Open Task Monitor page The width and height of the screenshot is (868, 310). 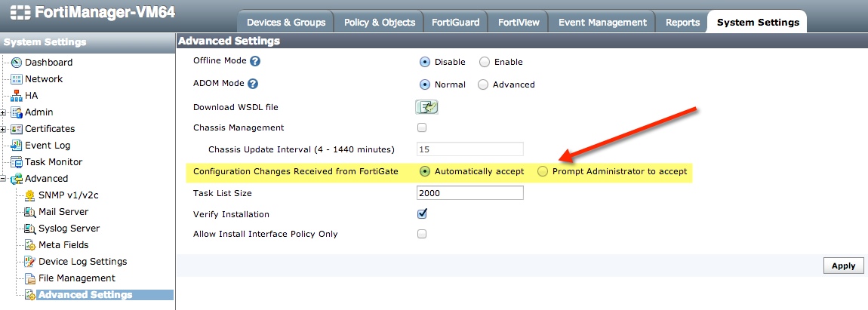point(54,162)
